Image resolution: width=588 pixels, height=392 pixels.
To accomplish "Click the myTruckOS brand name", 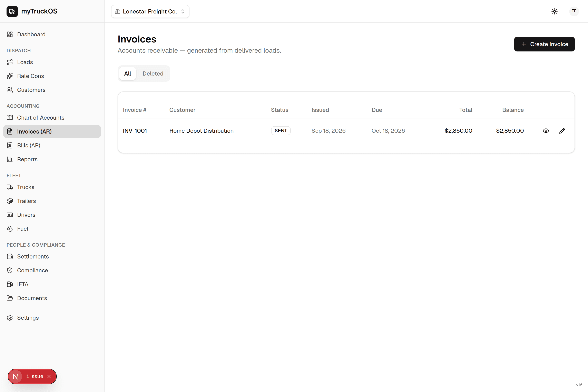I will (x=39, y=11).
